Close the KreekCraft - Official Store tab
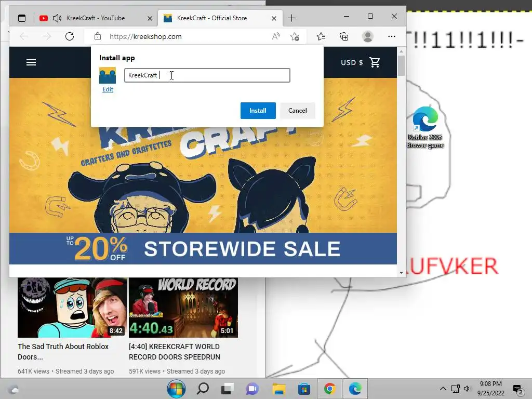The image size is (532, 399). click(x=274, y=18)
